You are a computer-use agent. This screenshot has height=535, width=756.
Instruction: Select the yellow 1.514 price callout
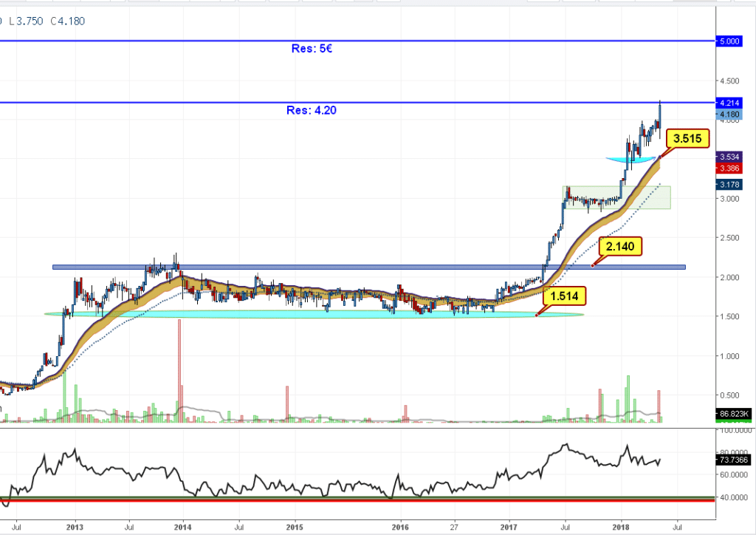coord(564,296)
